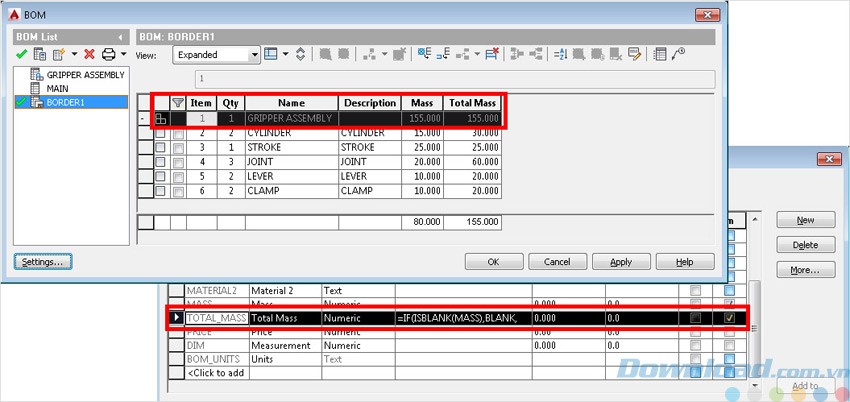
Task: Click the red X remove item toolbar icon
Action: (x=491, y=54)
